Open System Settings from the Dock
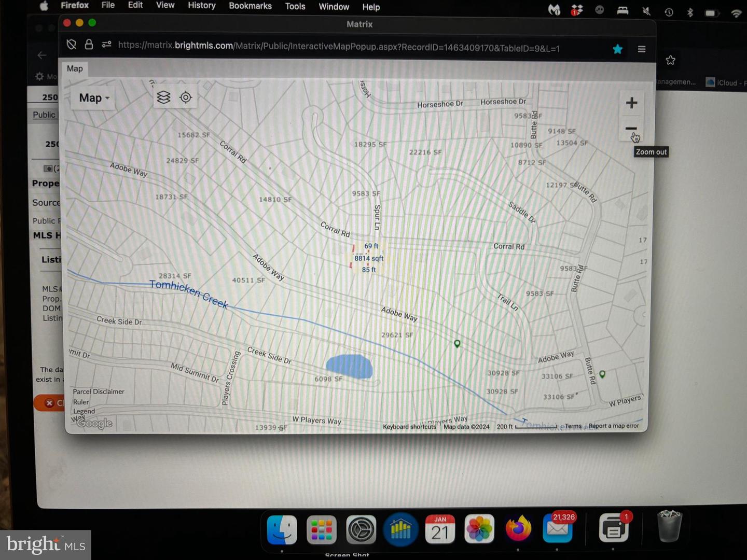This screenshot has height=560, width=747. point(361,530)
